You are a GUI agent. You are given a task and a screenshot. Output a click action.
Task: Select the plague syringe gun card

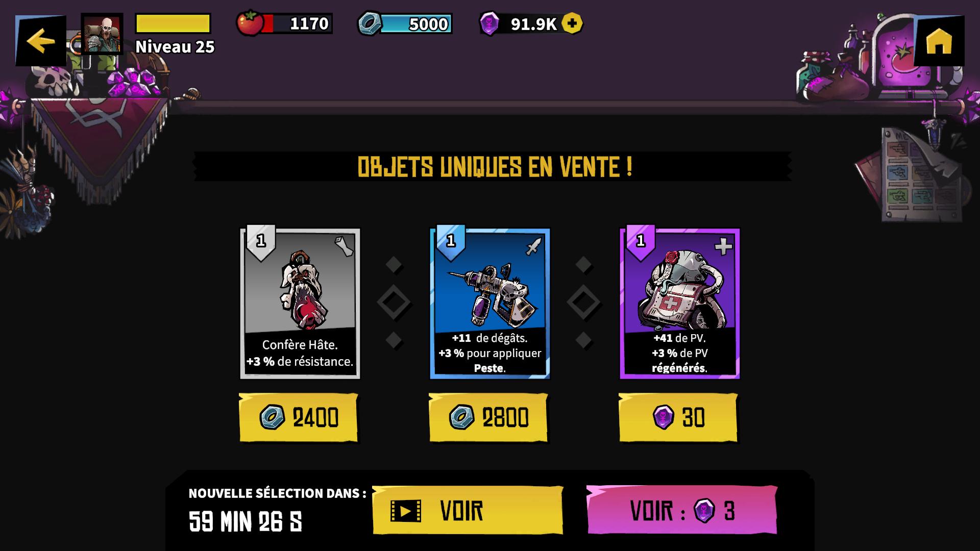[490, 304]
